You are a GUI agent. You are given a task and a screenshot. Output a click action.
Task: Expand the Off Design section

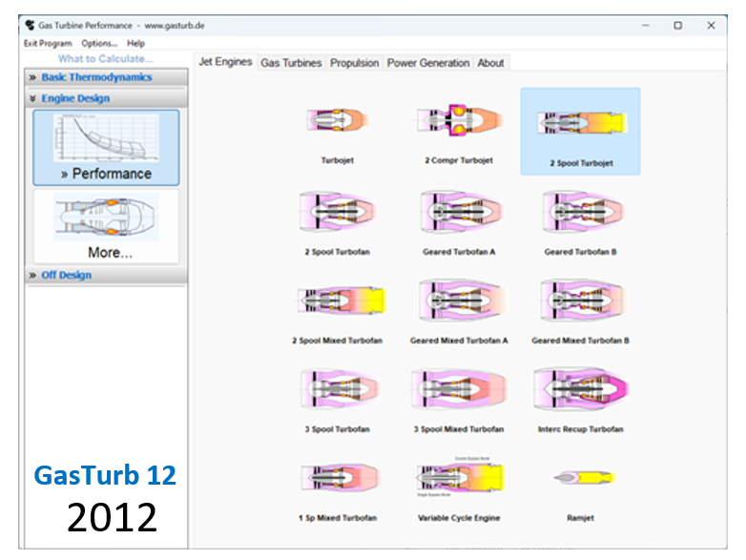[106, 275]
